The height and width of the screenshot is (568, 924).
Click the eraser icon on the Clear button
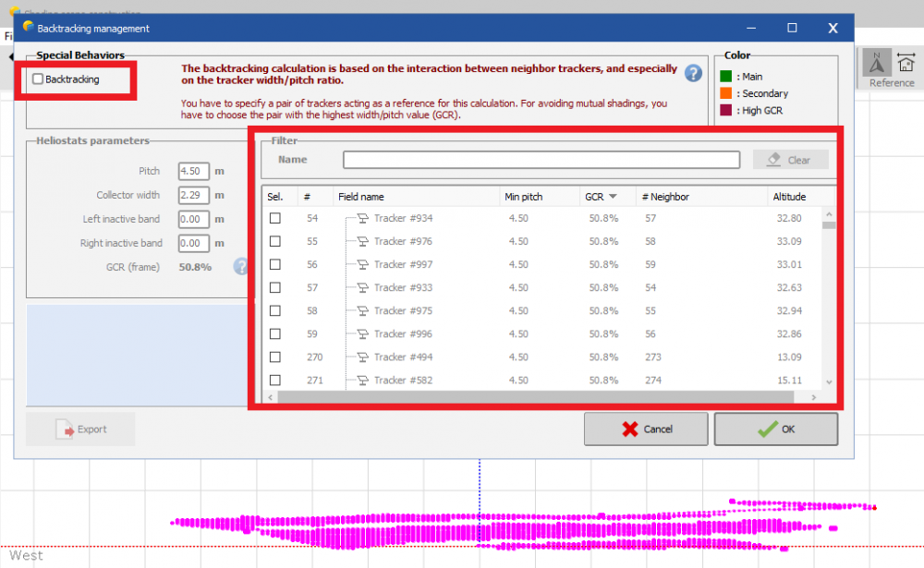coord(773,160)
